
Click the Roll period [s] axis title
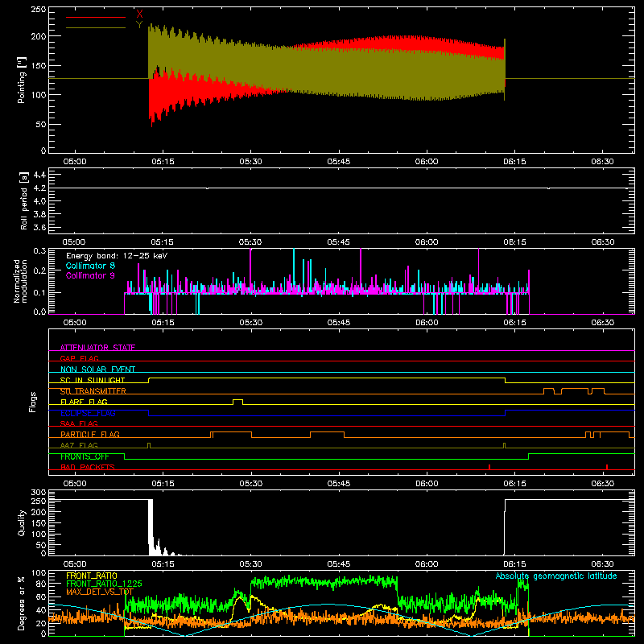point(23,200)
